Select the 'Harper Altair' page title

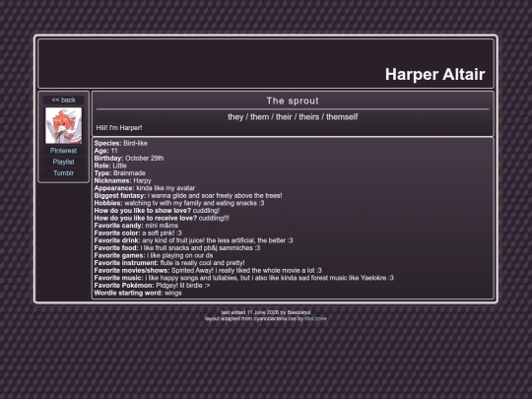pos(435,74)
